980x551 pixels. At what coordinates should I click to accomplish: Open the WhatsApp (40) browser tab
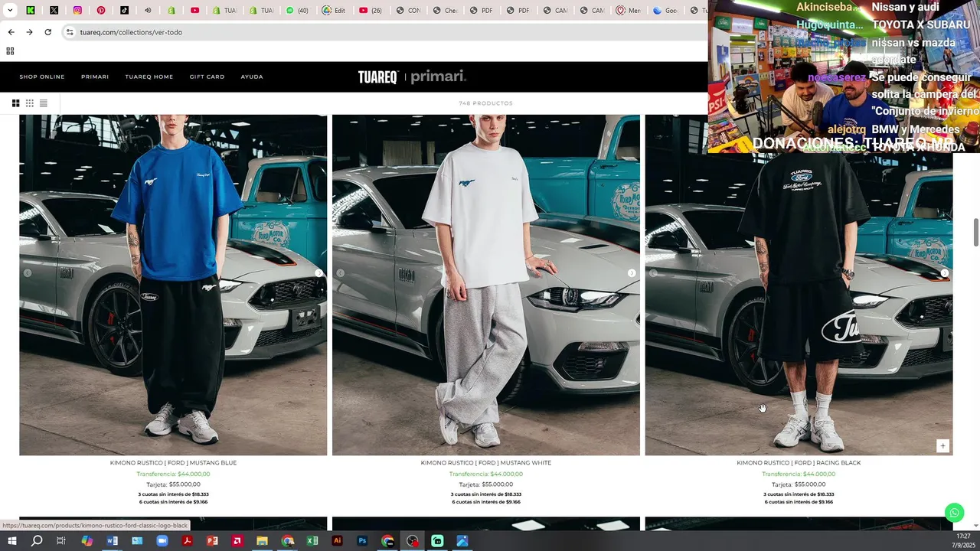point(297,11)
